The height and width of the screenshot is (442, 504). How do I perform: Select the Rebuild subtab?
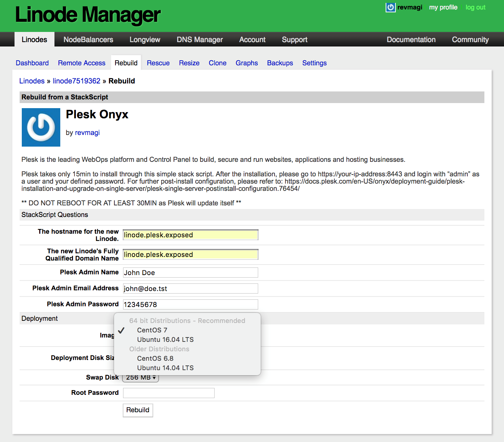tap(126, 63)
